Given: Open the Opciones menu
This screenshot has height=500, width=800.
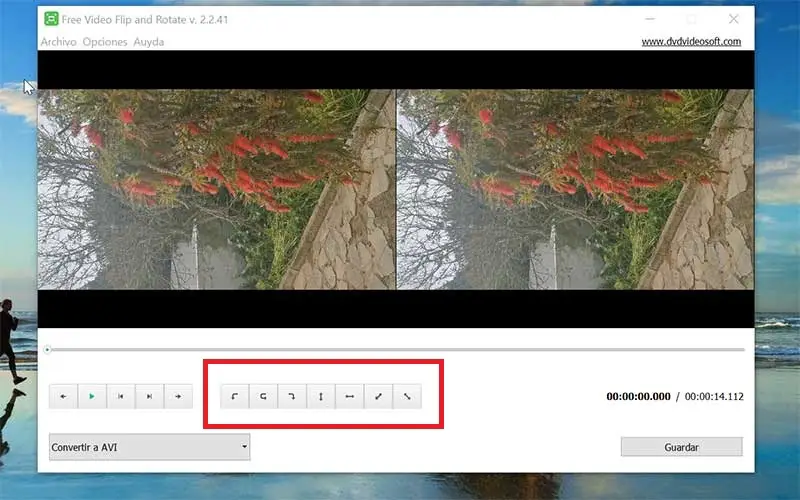Looking at the screenshot, I should point(105,42).
